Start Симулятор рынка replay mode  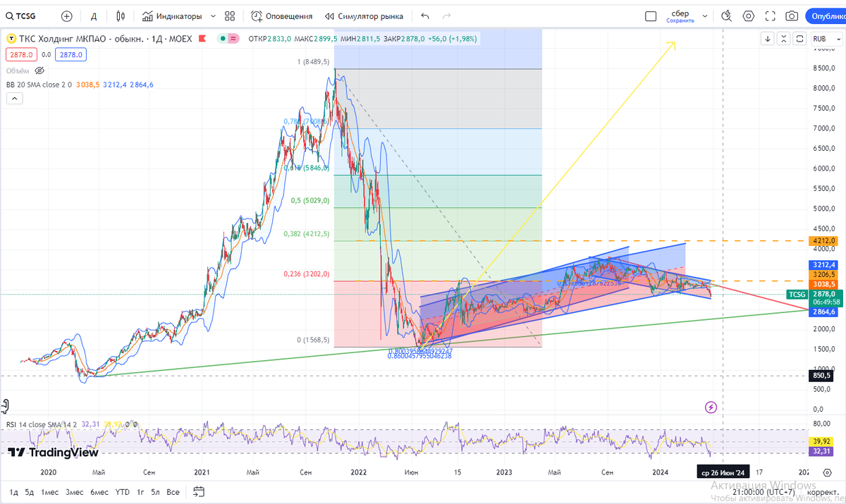coord(364,16)
